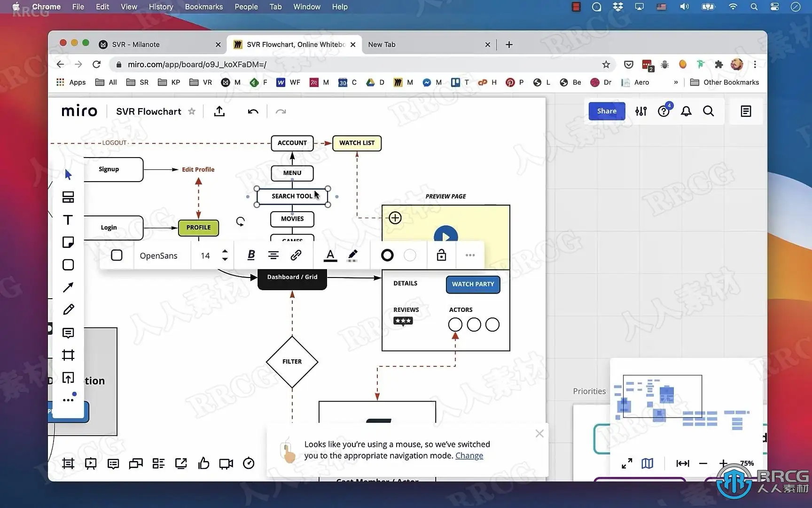Start presentation mode in bottom toolbar
The image size is (812, 508).
click(91, 463)
